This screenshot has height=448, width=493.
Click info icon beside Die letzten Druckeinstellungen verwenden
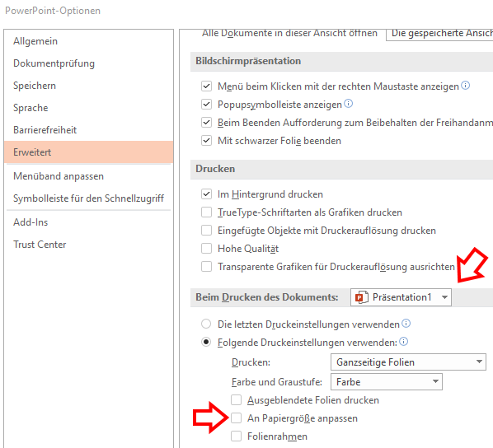406,324
